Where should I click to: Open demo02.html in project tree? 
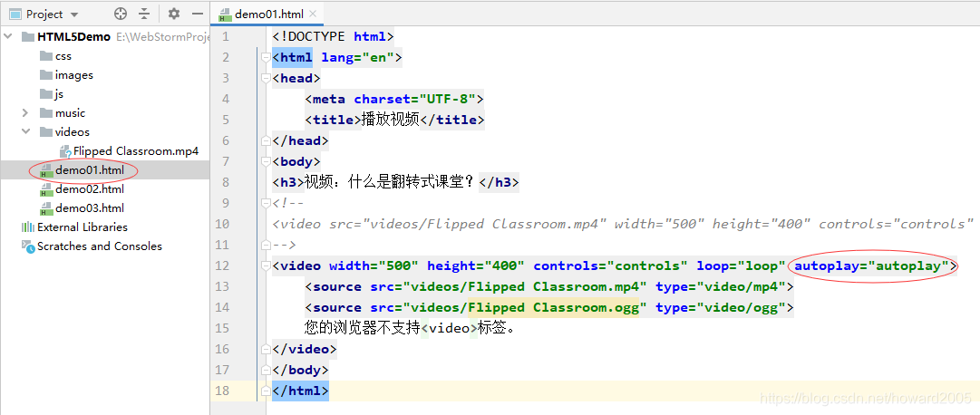(x=90, y=188)
